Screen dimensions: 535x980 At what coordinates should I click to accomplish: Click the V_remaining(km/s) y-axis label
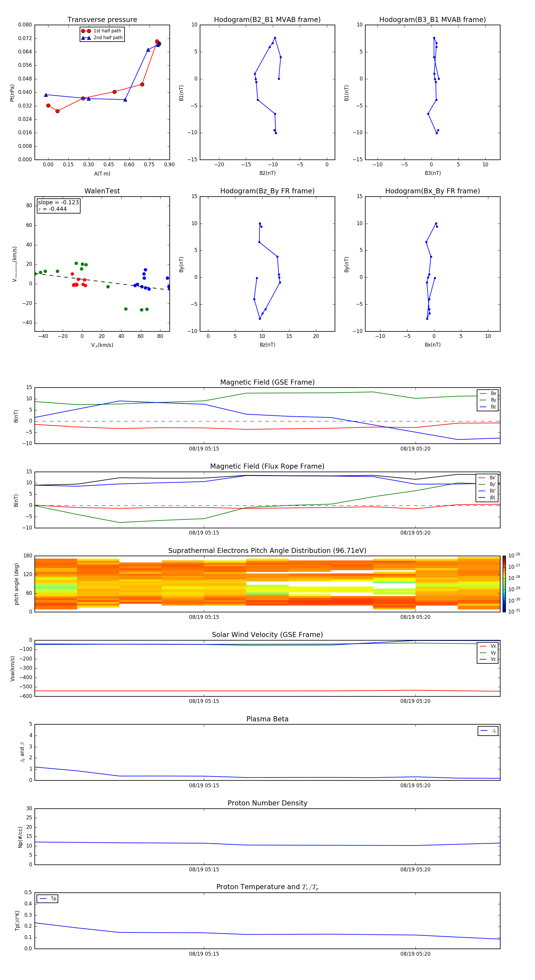coord(15,264)
